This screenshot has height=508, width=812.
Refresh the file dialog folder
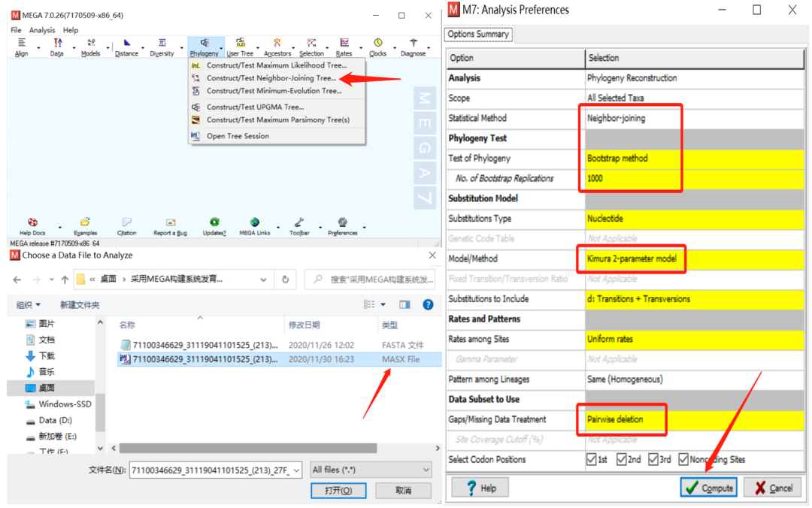[x=286, y=280]
